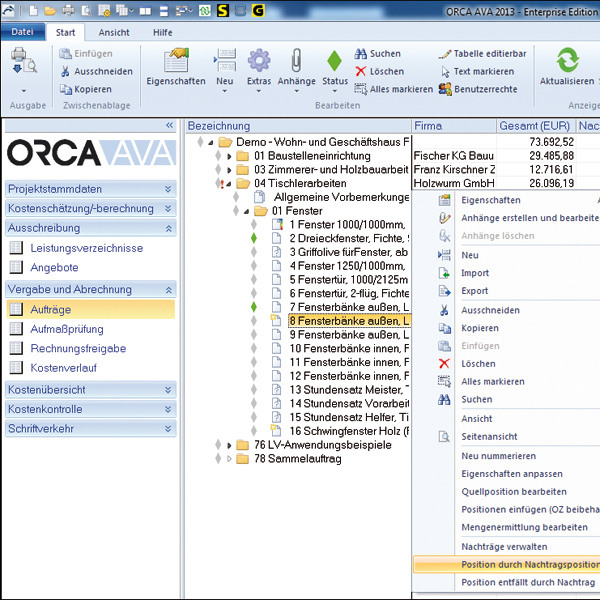Open the Anhänge paperclip icon
The width and height of the screenshot is (600, 600).
click(296, 62)
